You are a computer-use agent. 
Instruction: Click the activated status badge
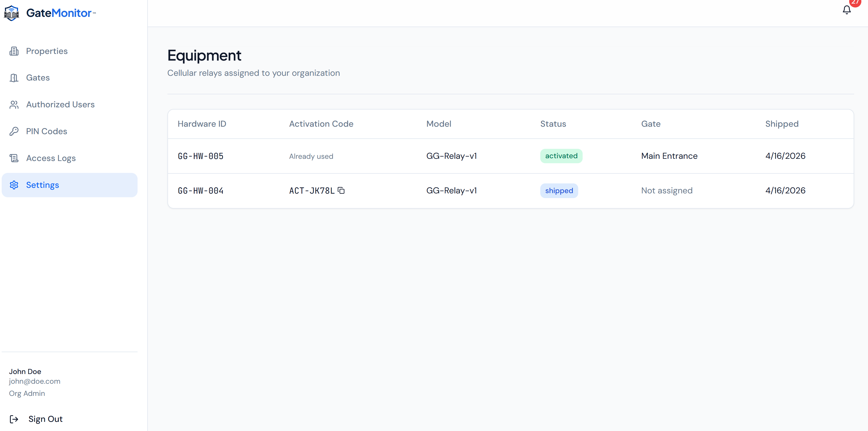coord(561,156)
